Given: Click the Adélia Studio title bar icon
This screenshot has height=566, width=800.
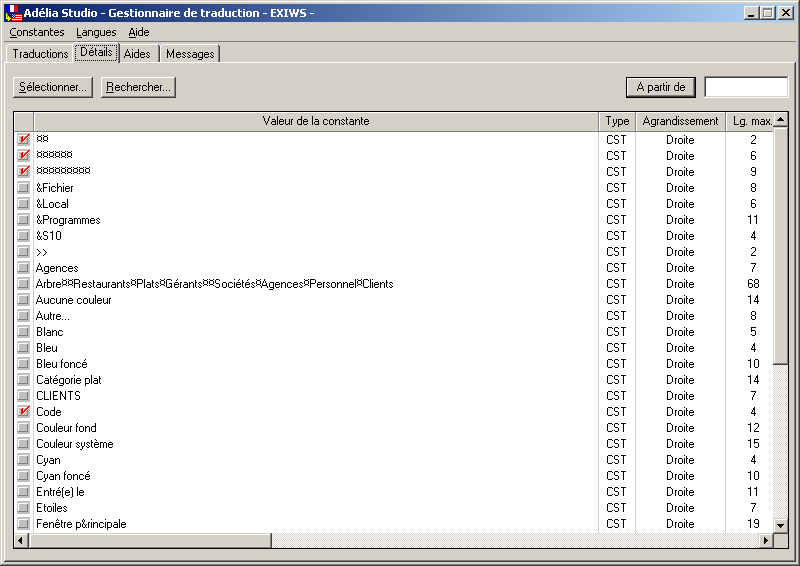Looking at the screenshot, I should 13,13.
